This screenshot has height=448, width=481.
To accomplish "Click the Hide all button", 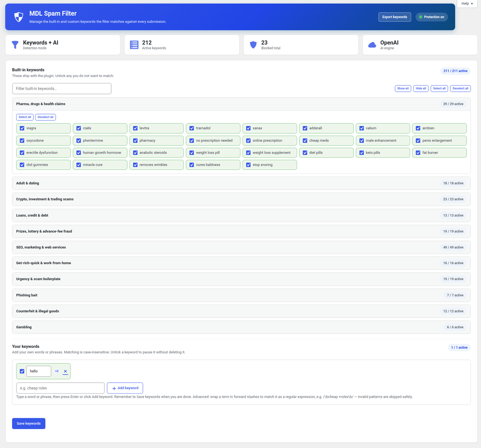I will (x=421, y=88).
